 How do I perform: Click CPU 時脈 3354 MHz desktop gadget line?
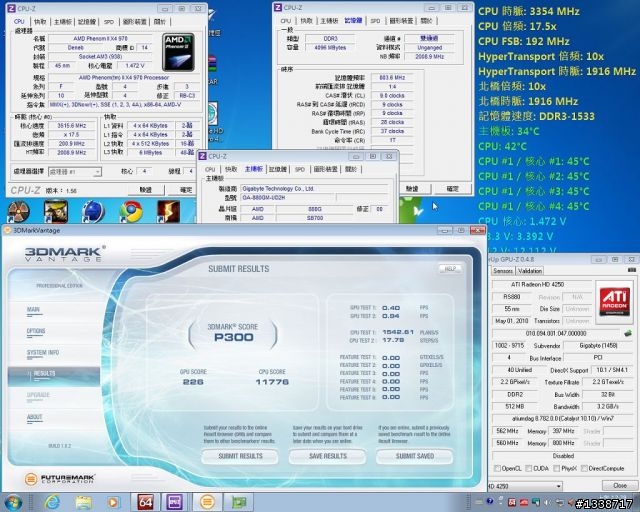pos(529,11)
